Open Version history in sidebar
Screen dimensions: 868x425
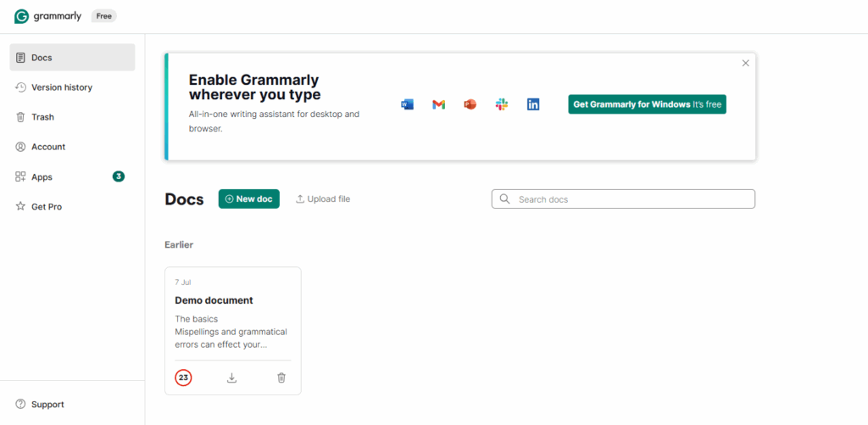point(62,87)
